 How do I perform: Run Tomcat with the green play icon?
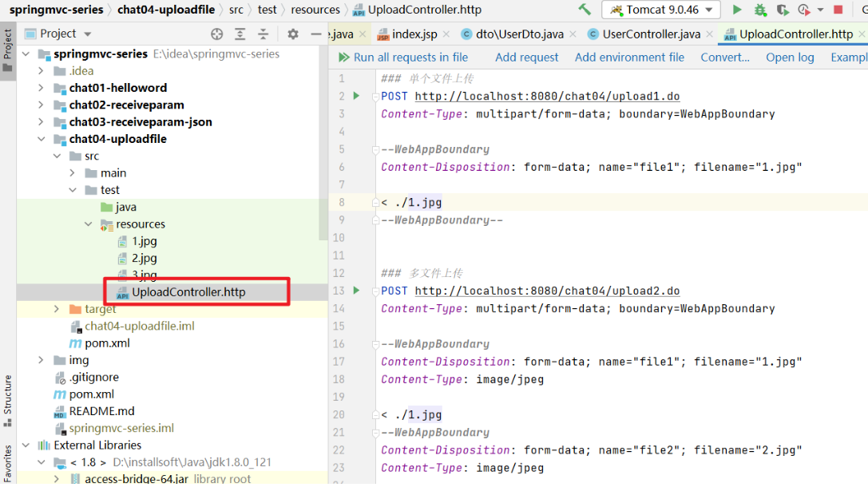737,10
